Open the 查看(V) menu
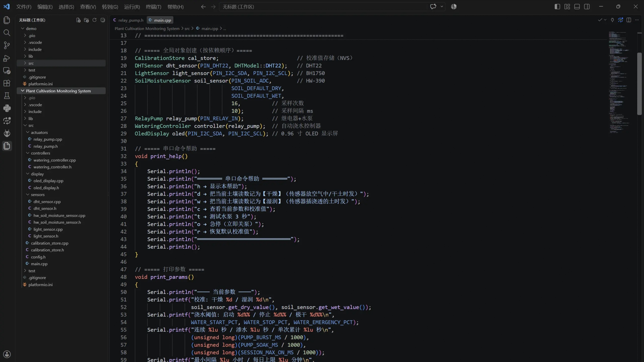 pyautogui.click(x=88, y=7)
